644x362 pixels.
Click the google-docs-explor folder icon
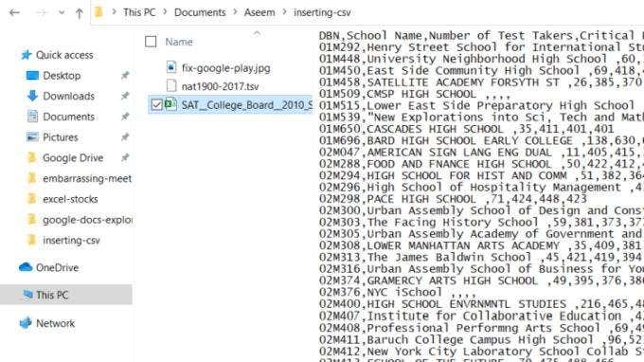coord(31,219)
